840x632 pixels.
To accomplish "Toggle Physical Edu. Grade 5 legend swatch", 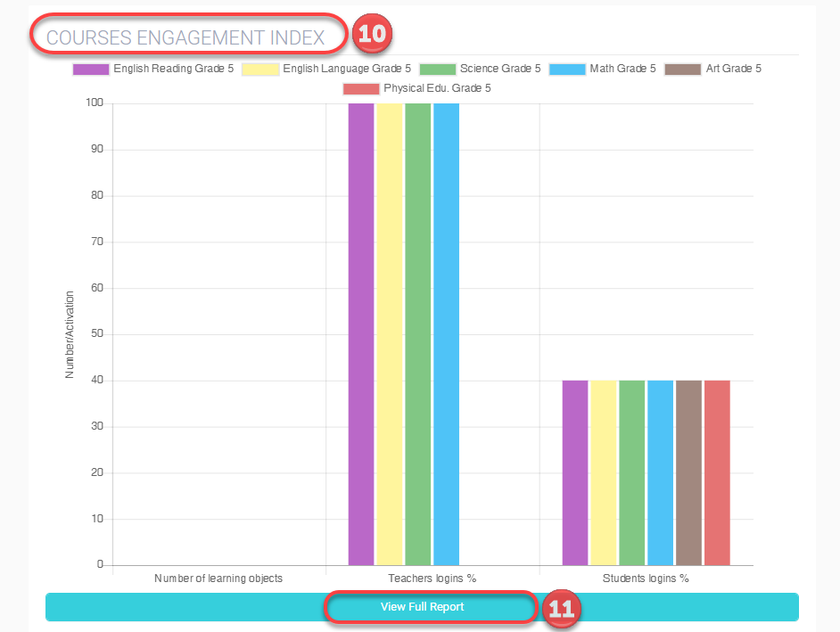I will 362,89.
